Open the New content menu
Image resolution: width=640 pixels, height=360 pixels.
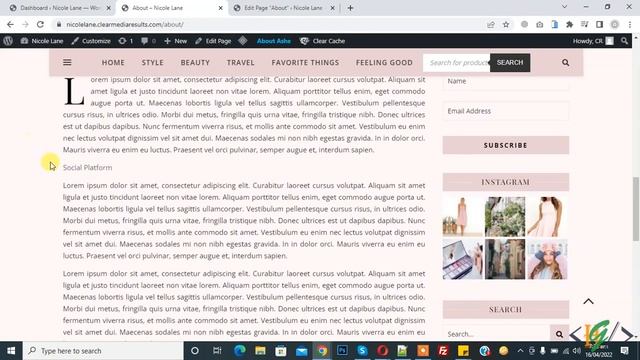(176, 41)
